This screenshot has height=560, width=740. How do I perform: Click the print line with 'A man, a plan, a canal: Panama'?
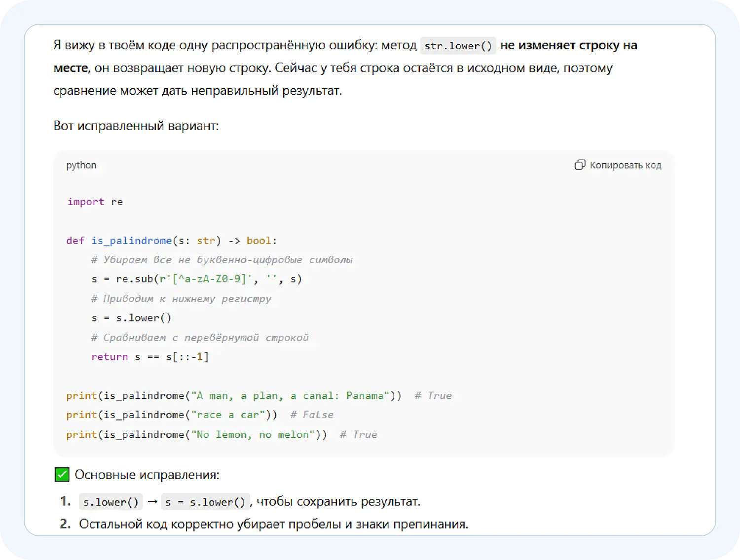coord(259,396)
